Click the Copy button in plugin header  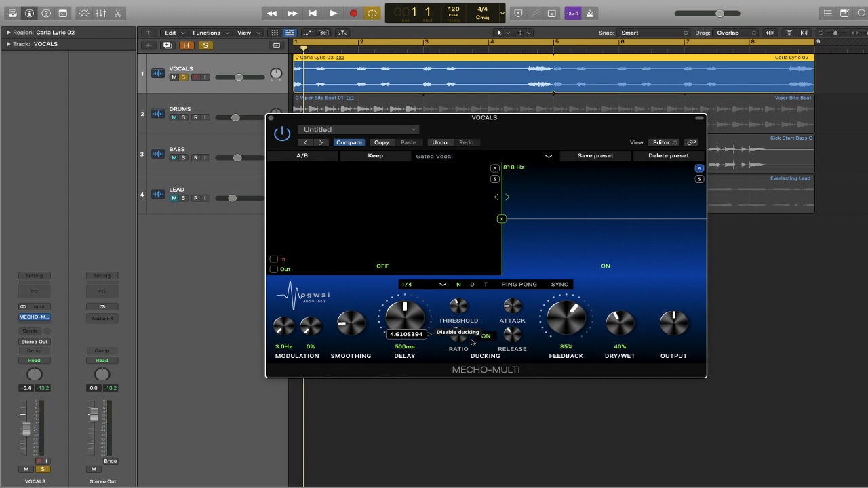(x=382, y=142)
